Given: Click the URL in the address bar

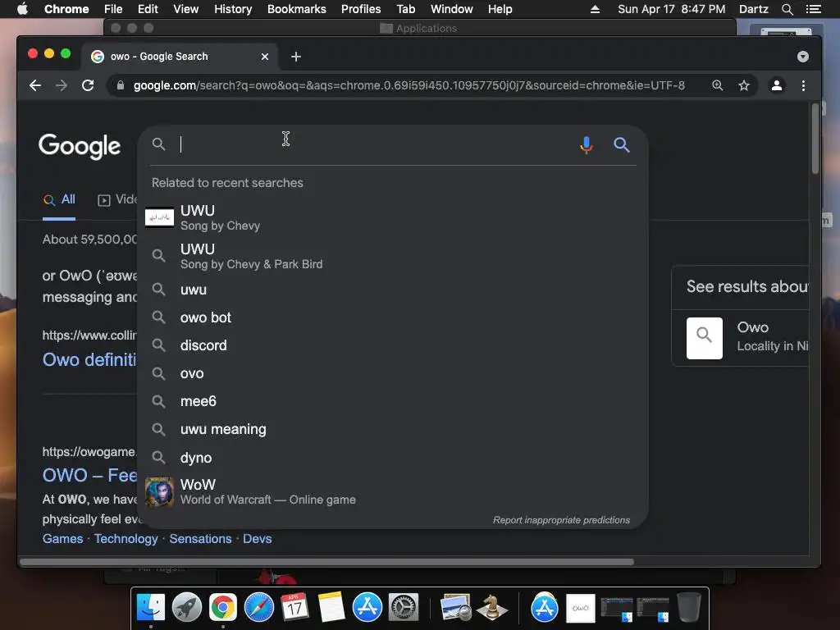Looking at the screenshot, I should (x=409, y=85).
